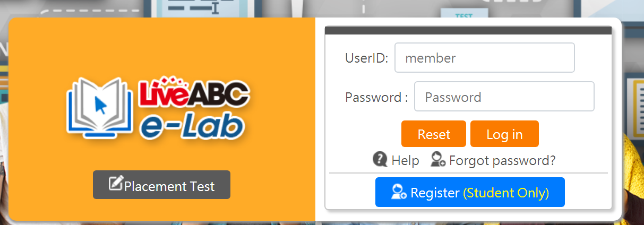Screen dimensions: 644x225
Task: Click the blue cursor arrow in logo
Action: point(100,106)
